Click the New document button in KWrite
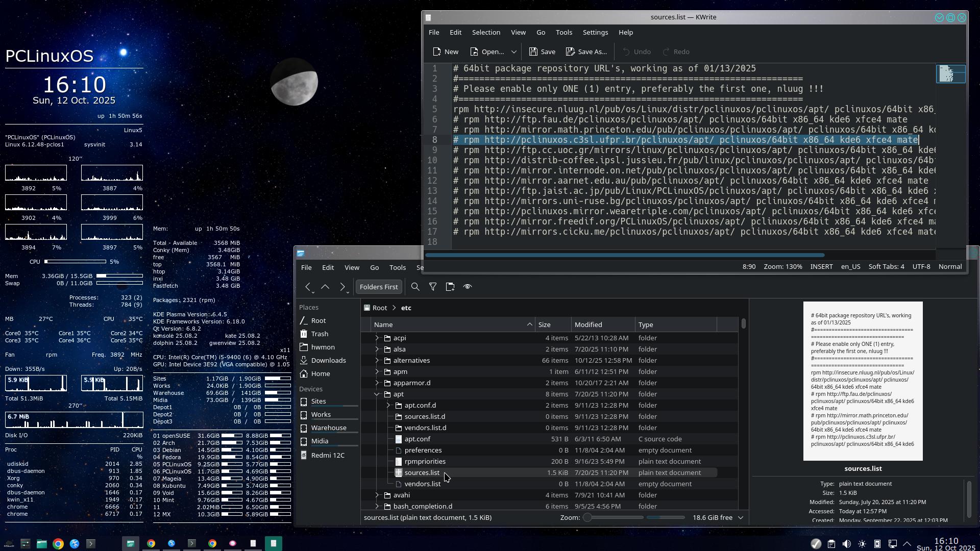 click(445, 52)
